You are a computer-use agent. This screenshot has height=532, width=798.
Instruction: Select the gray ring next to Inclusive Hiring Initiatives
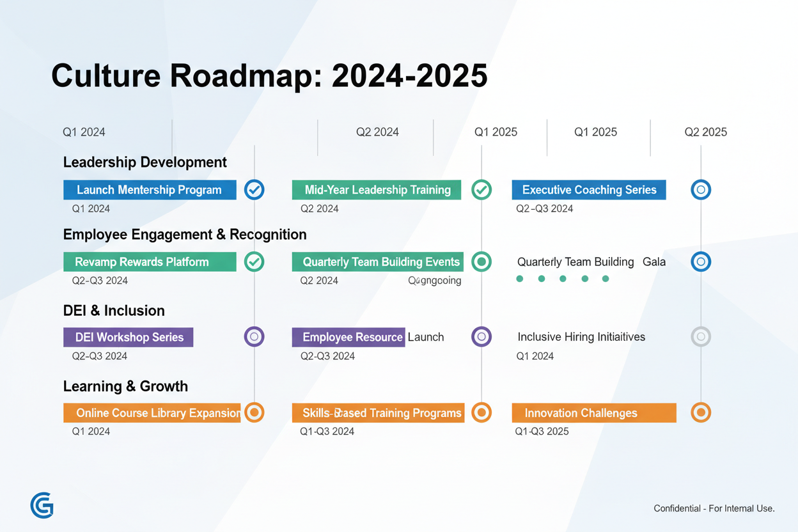pos(701,336)
